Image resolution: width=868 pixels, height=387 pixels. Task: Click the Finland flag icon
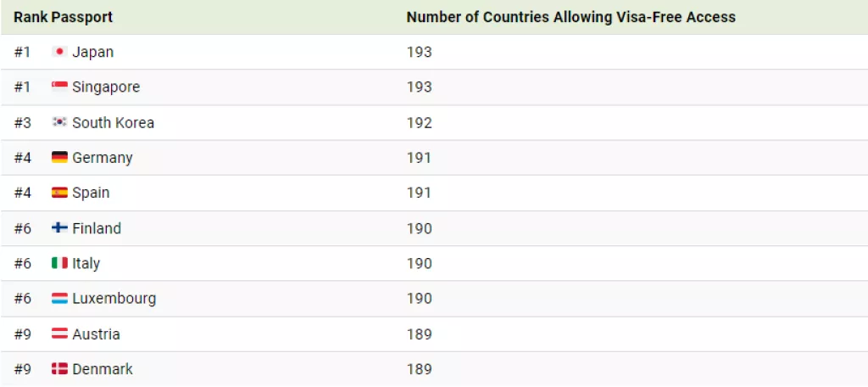pyautogui.click(x=59, y=228)
